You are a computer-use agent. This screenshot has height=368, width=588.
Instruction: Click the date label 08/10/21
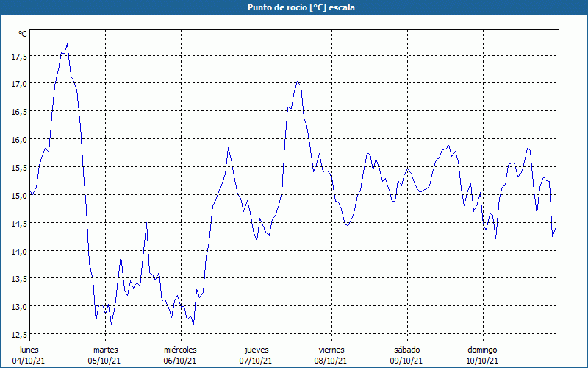[331, 361]
